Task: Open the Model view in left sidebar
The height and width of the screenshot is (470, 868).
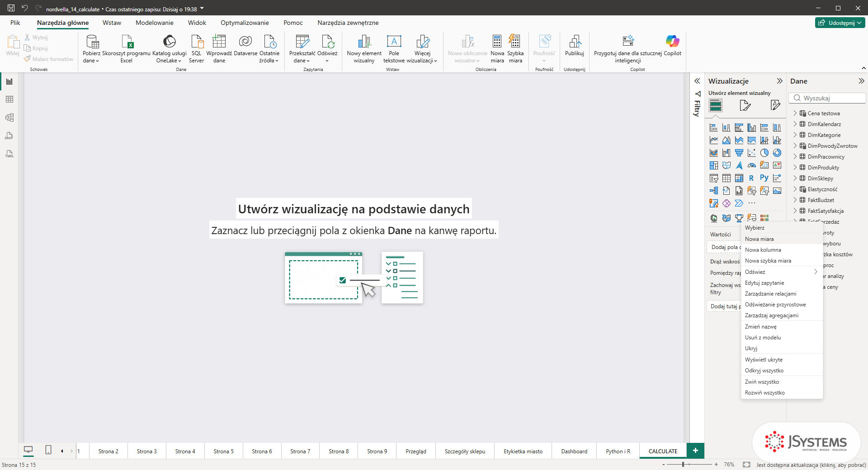Action: [9, 117]
